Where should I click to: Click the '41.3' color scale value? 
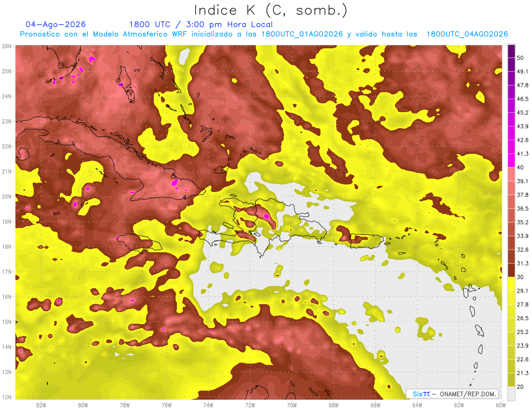click(x=523, y=154)
